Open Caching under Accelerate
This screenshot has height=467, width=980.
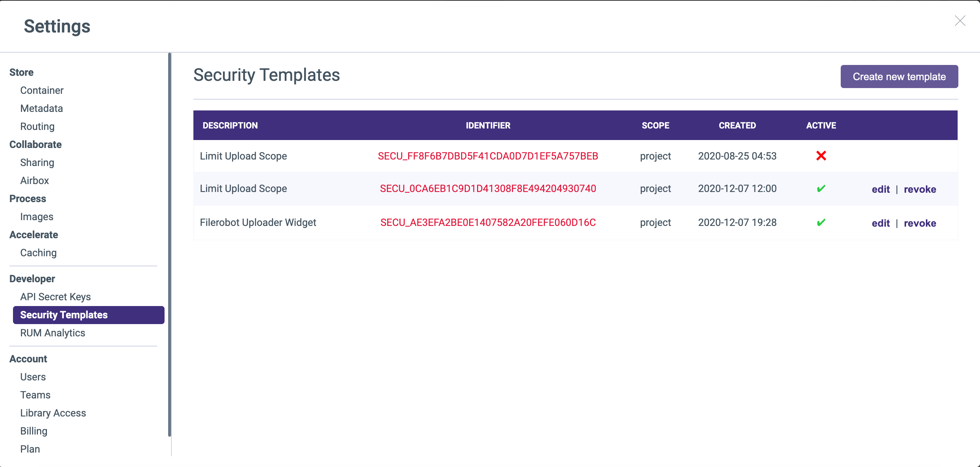coord(38,253)
